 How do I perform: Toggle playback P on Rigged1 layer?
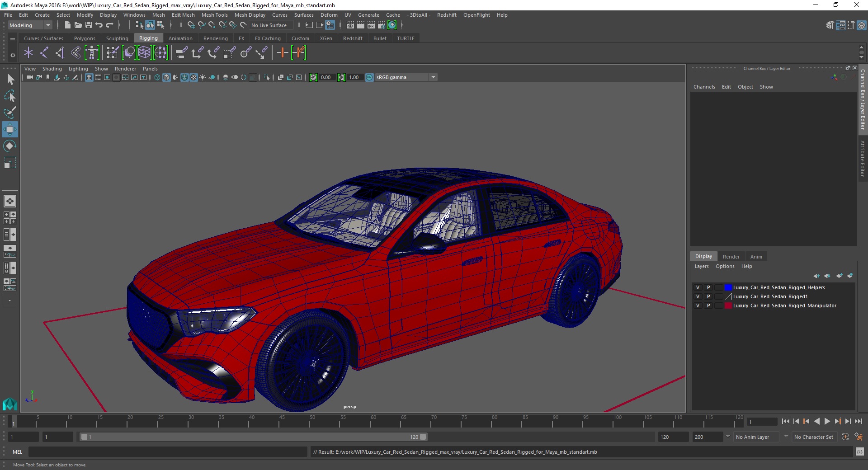click(708, 296)
